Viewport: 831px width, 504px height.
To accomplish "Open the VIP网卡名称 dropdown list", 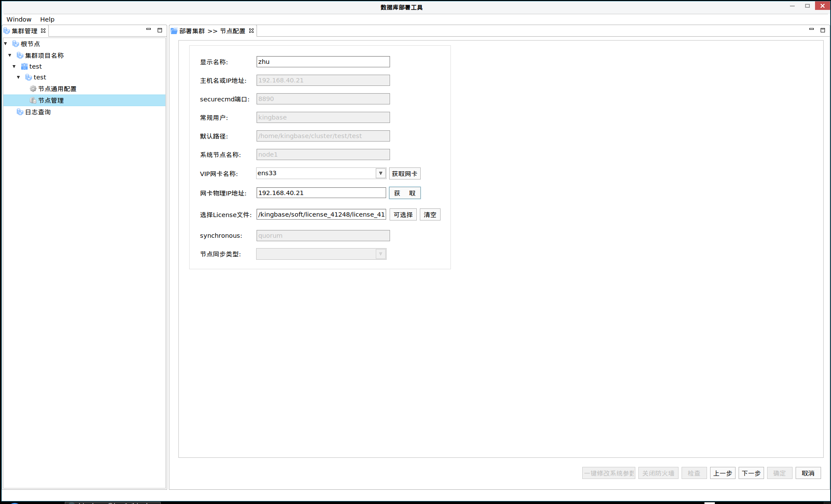I will click(380, 173).
